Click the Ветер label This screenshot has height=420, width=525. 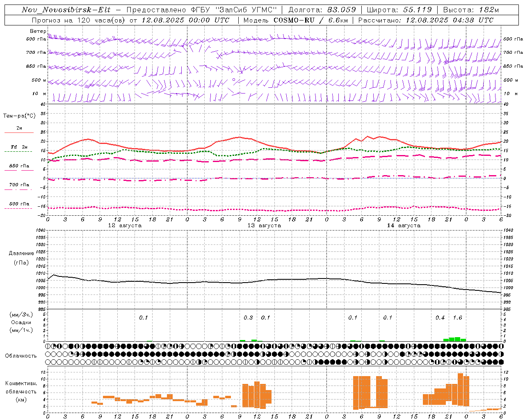(x=38, y=31)
